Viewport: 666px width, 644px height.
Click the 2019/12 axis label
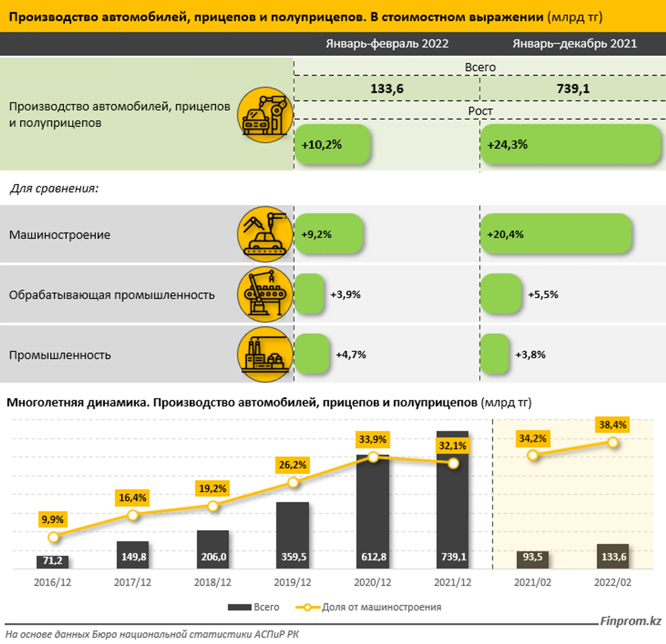293,583
